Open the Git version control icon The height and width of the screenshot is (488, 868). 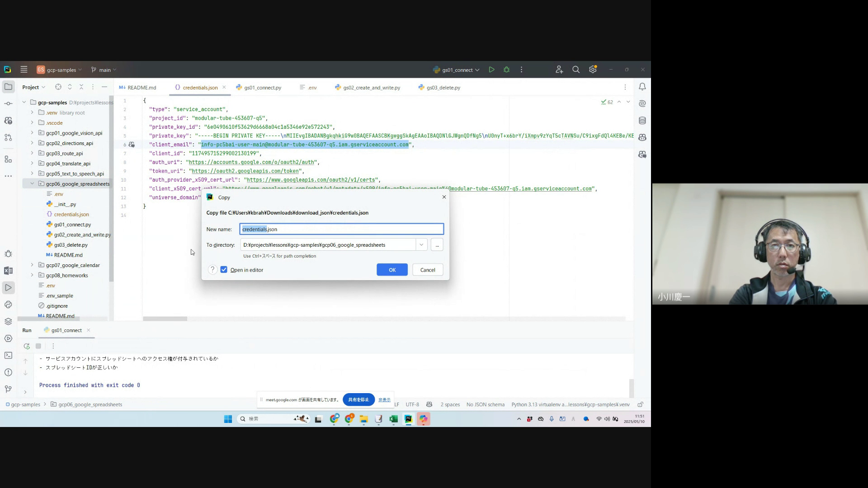coord(8,389)
